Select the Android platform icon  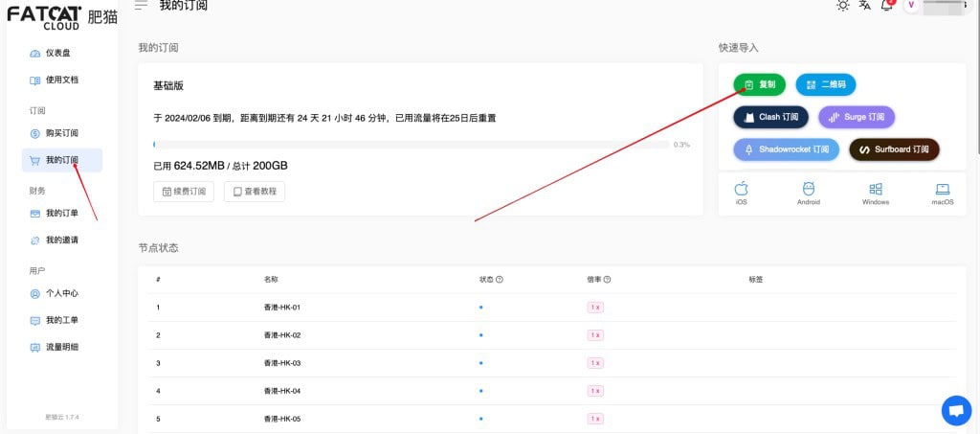(x=808, y=194)
